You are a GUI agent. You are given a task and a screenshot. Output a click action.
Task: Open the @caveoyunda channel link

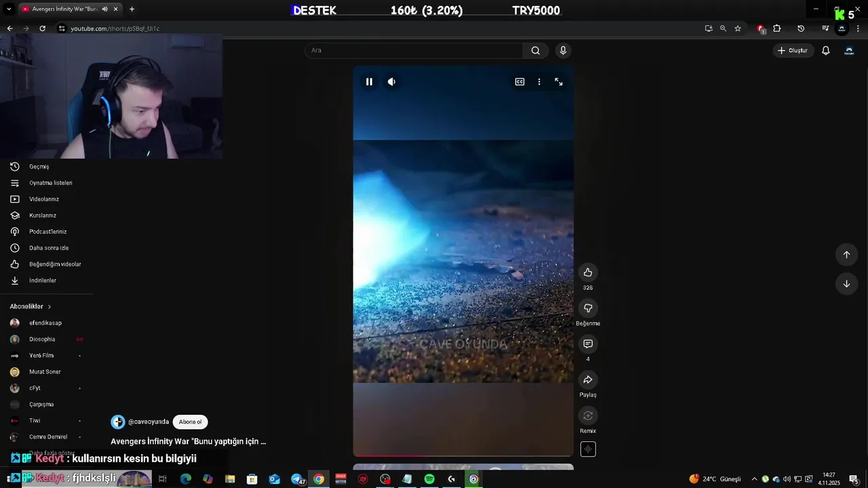(149, 422)
